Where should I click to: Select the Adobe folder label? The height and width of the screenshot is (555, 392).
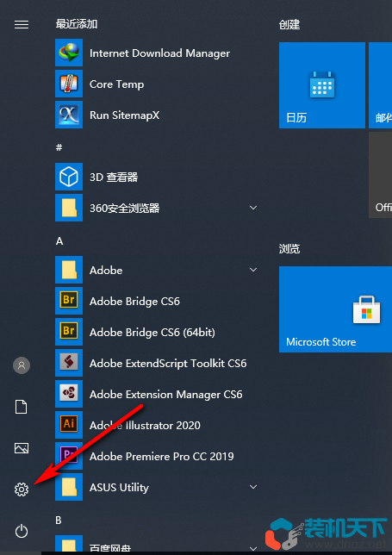(x=106, y=270)
